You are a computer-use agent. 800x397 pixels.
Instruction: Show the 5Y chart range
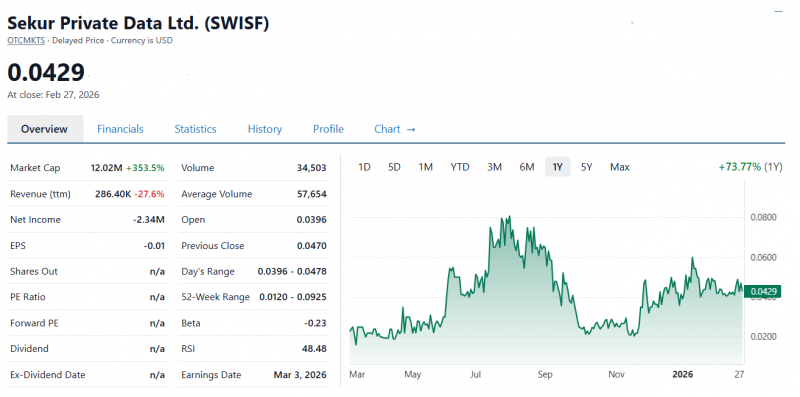click(x=586, y=167)
